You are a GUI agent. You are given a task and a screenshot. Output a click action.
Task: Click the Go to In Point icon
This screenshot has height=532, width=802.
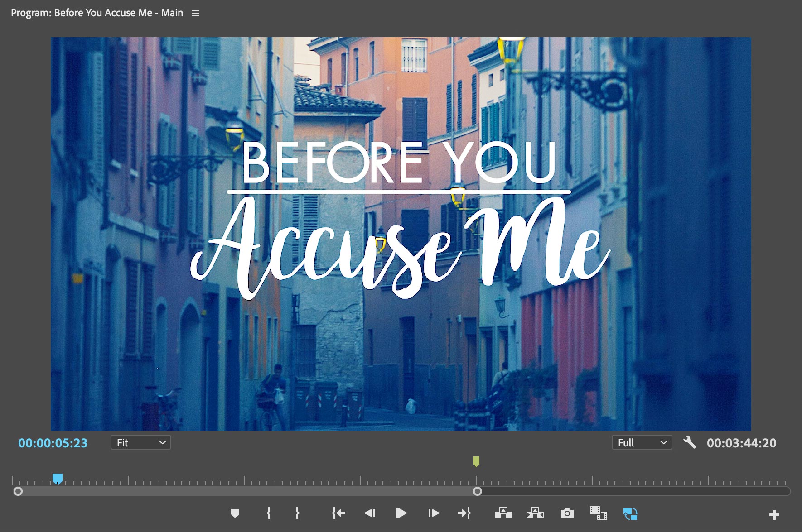point(338,513)
